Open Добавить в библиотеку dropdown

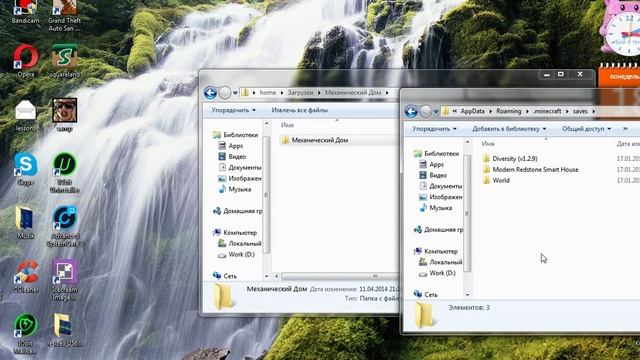(509, 129)
